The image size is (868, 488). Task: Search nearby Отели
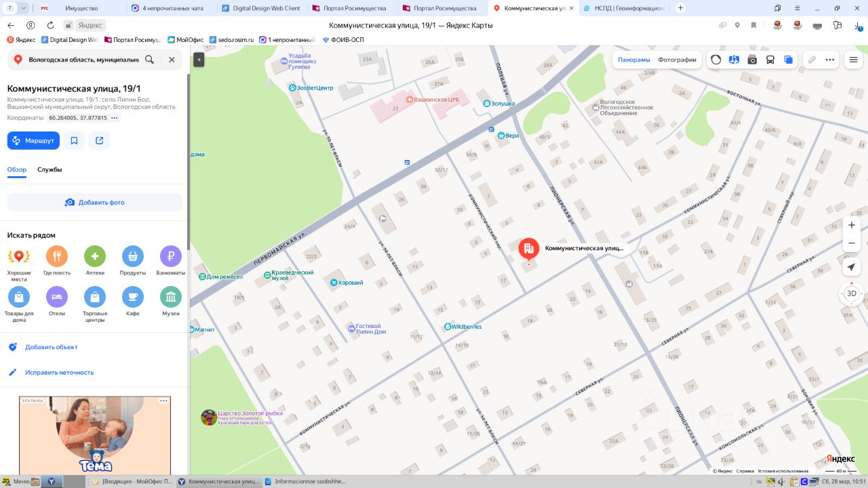[x=57, y=301]
